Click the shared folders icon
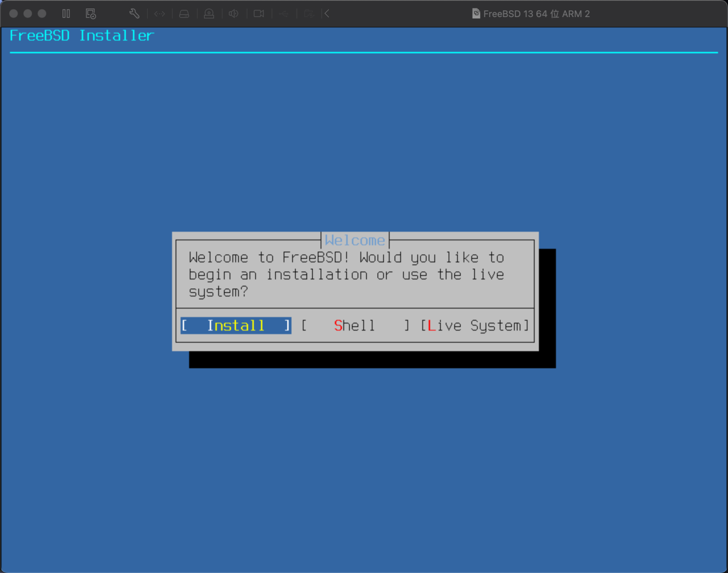The width and height of the screenshot is (728, 573). click(x=309, y=14)
